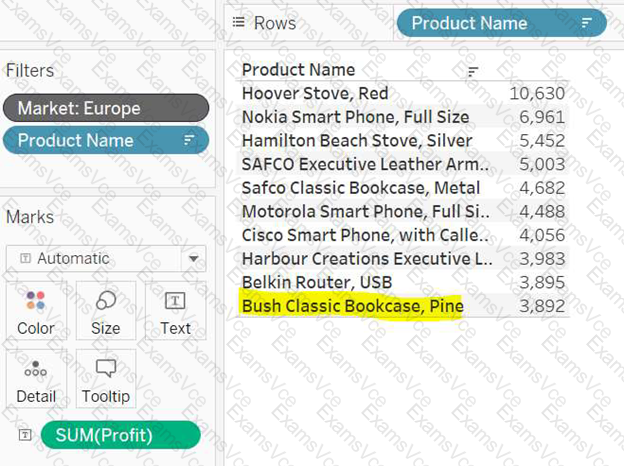Click the Rows shelf label

275,23
